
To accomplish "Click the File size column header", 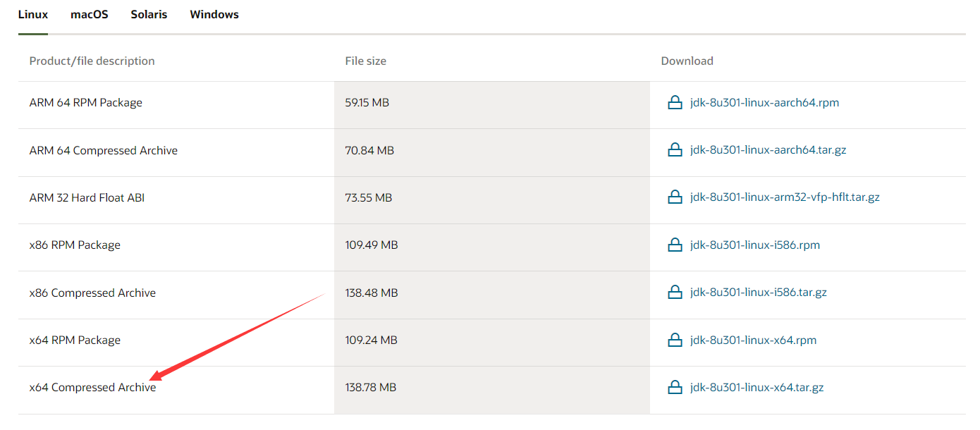I will tap(366, 61).
